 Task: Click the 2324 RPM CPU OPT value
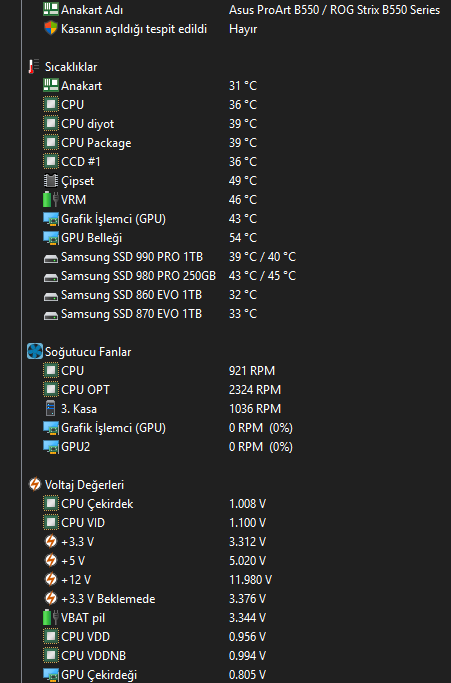click(255, 389)
